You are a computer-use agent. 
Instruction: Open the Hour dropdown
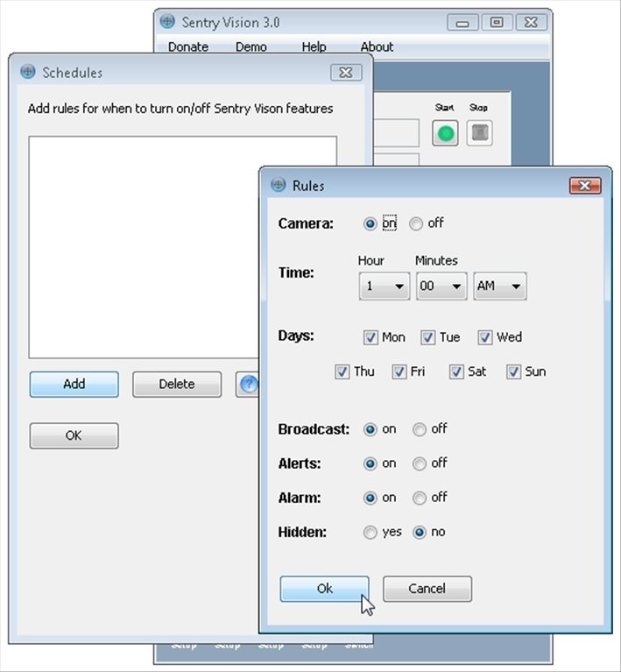(x=385, y=286)
